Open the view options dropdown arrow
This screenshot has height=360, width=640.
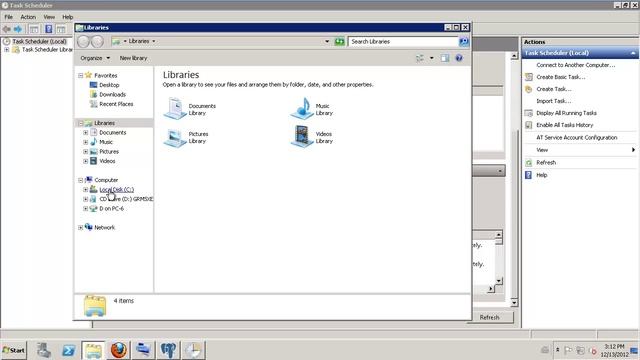tap(432, 58)
